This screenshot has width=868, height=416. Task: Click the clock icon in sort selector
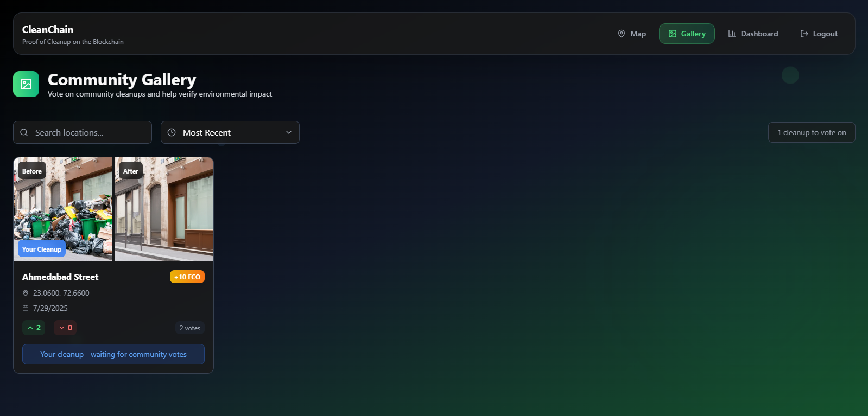pos(172,132)
